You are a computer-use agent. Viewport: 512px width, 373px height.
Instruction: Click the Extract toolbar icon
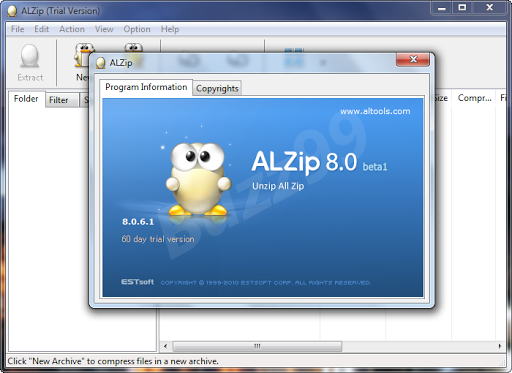(x=30, y=62)
